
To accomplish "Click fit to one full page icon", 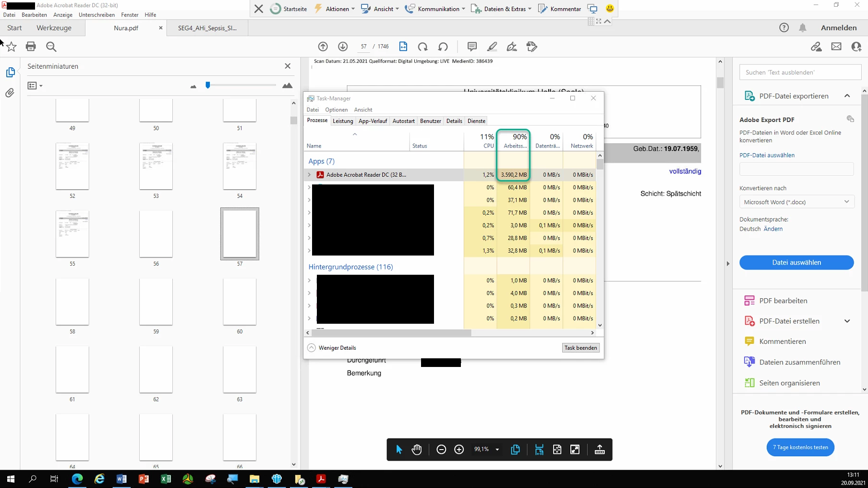I will tap(557, 450).
